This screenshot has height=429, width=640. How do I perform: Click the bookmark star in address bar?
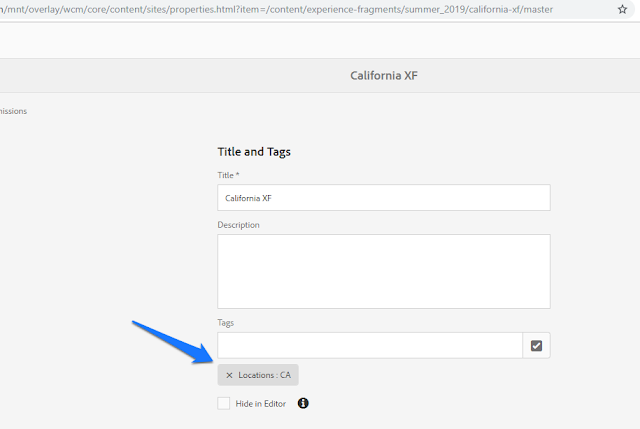622,9
